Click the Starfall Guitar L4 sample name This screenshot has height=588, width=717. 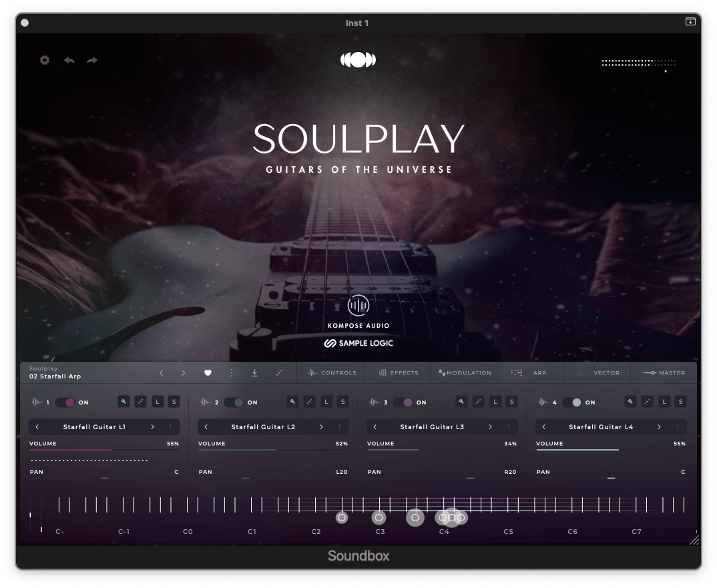601,426
